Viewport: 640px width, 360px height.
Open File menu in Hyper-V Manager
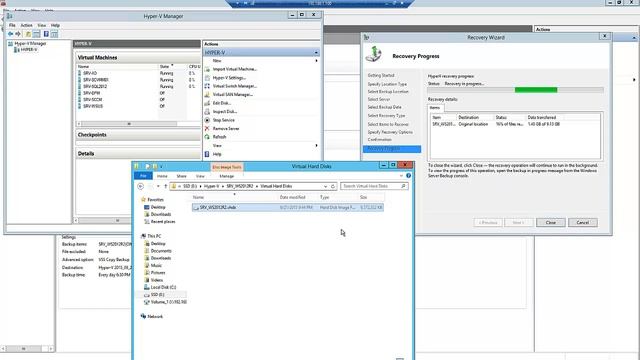point(12,25)
